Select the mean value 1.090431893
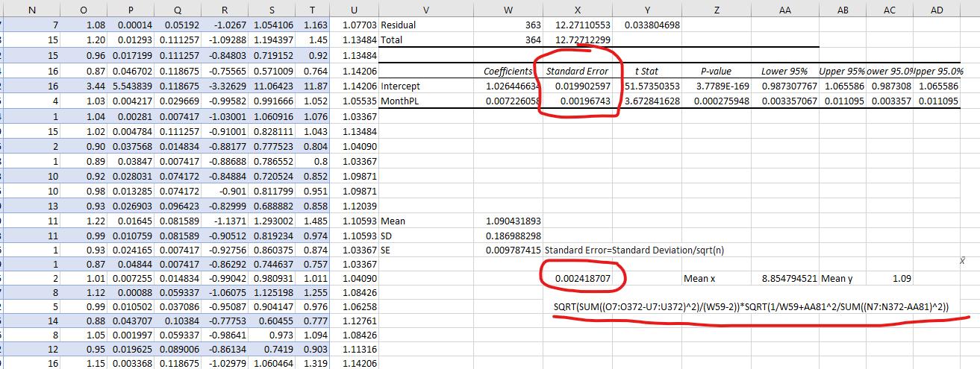The image size is (980, 369). 508,221
